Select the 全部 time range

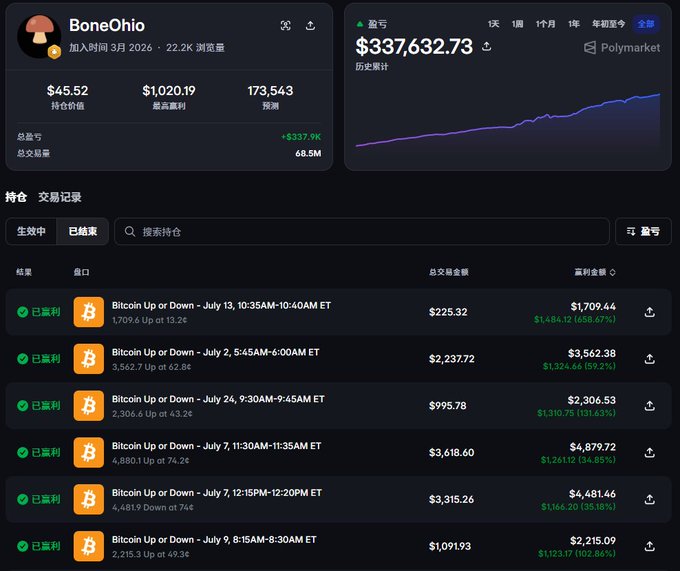(646, 24)
